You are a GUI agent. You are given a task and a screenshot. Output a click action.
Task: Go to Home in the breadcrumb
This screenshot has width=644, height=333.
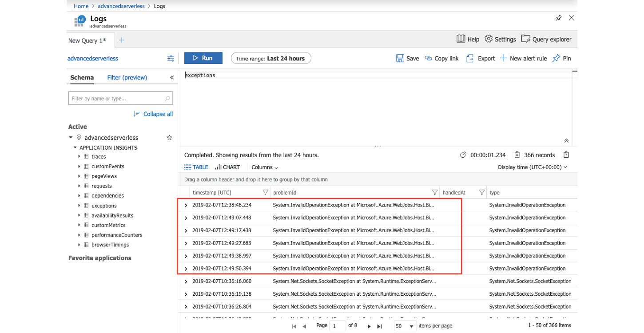tap(81, 6)
